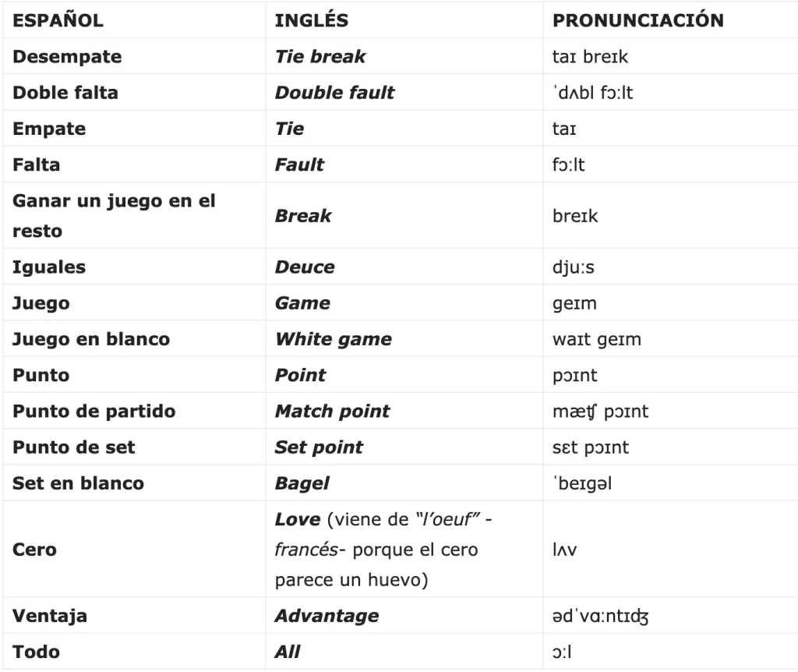The image size is (798, 672).
Task: Click the White game term
Action: 333,339
